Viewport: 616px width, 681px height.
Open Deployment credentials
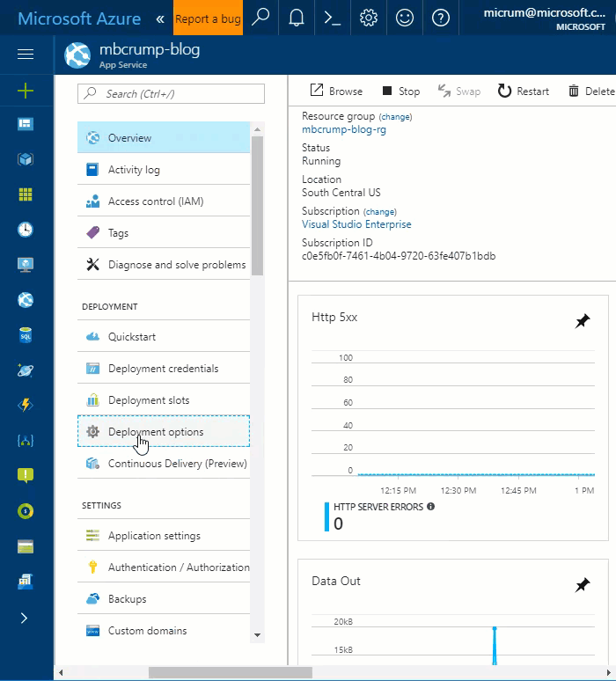pyautogui.click(x=164, y=369)
